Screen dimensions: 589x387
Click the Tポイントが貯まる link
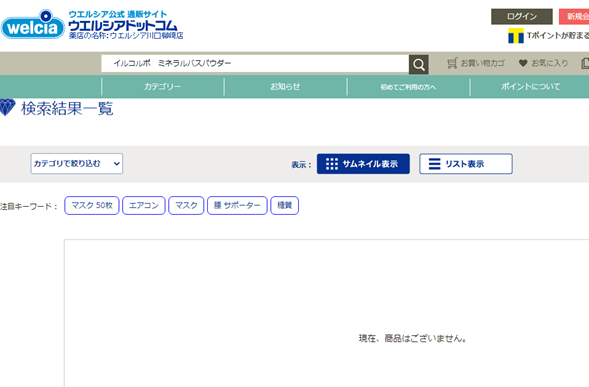[557, 35]
